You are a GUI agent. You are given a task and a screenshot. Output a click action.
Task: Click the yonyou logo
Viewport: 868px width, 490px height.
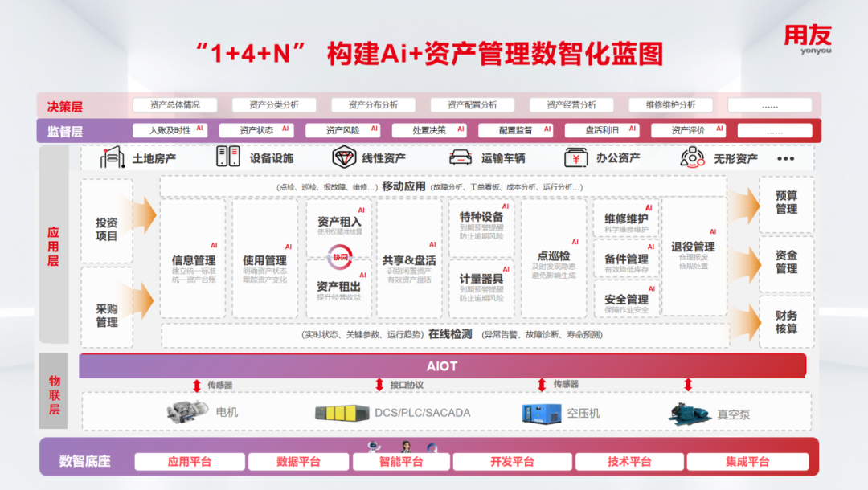[808, 38]
